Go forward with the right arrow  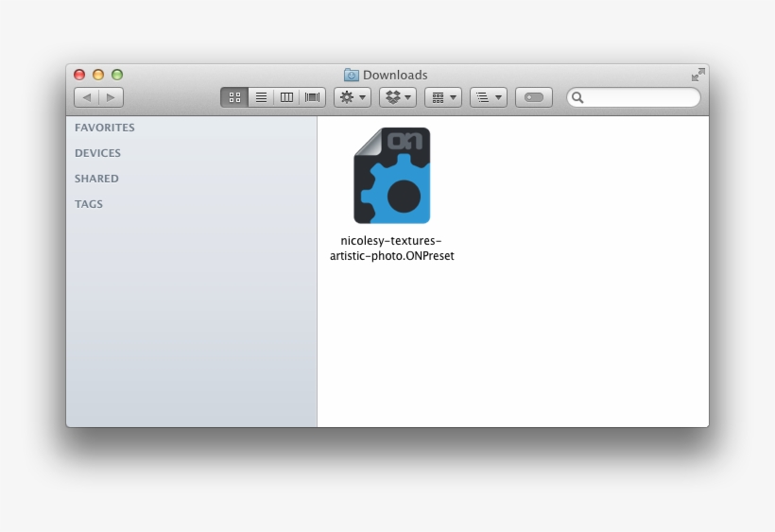coord(111,97)
